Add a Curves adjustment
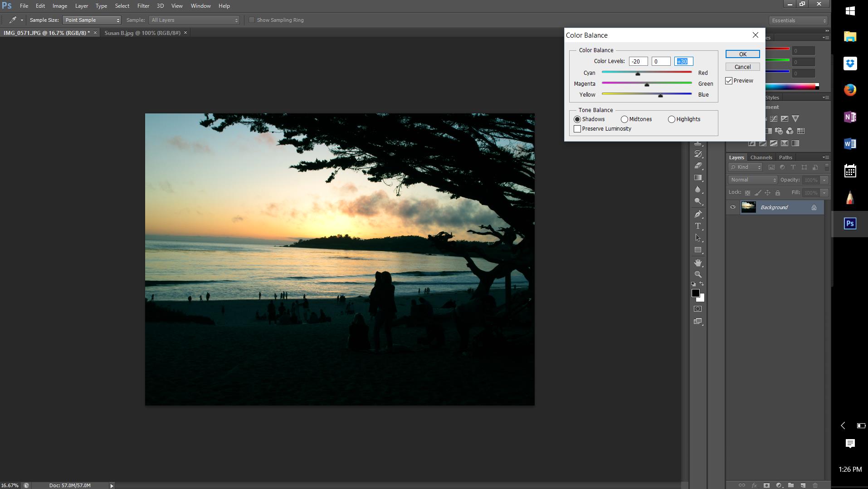Screen dimensions: 868x489 (x=774, y=119)
